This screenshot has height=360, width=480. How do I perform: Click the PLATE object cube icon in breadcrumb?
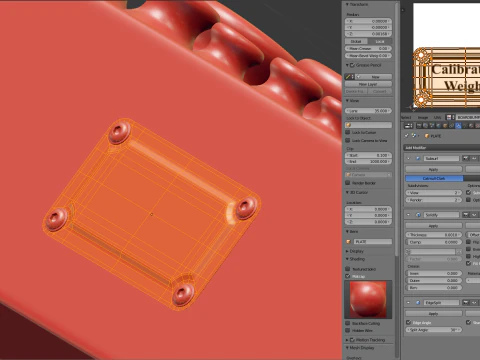click(x=427, y=136)
